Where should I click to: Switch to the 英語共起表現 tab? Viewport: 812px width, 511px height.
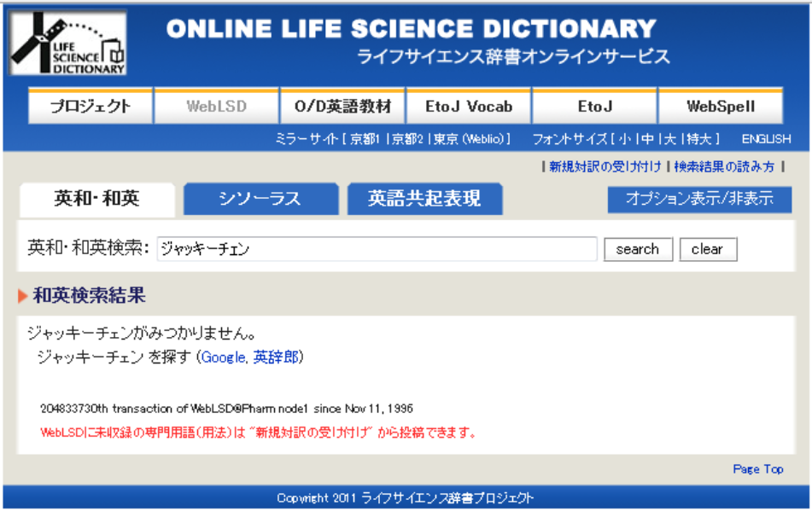click(x=424, y=199)
